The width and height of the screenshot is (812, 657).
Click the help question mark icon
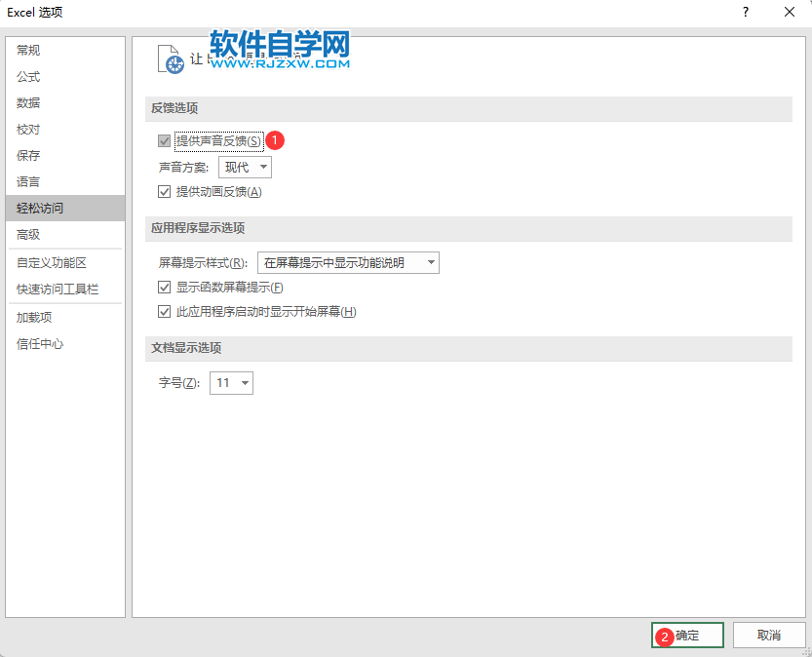[x=745, y=12]
